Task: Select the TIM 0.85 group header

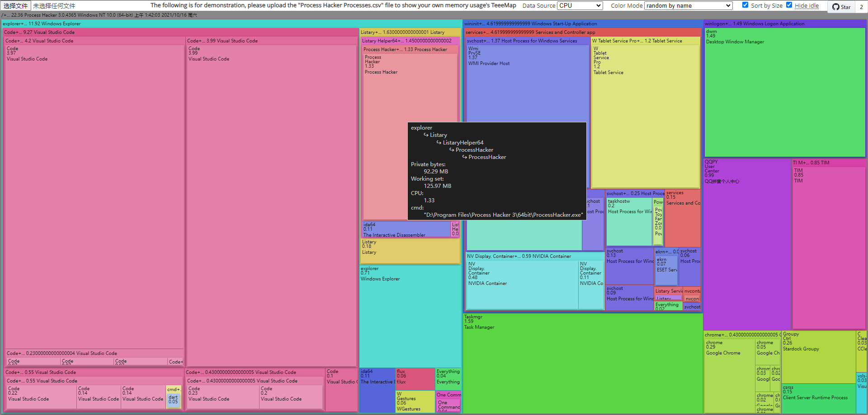Action: pyautogui.click(x=829, y=163)
